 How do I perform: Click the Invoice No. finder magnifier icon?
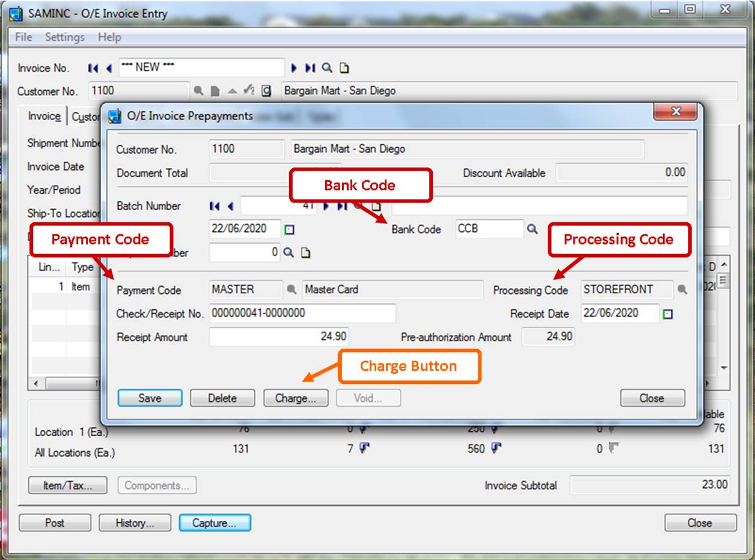328,68
